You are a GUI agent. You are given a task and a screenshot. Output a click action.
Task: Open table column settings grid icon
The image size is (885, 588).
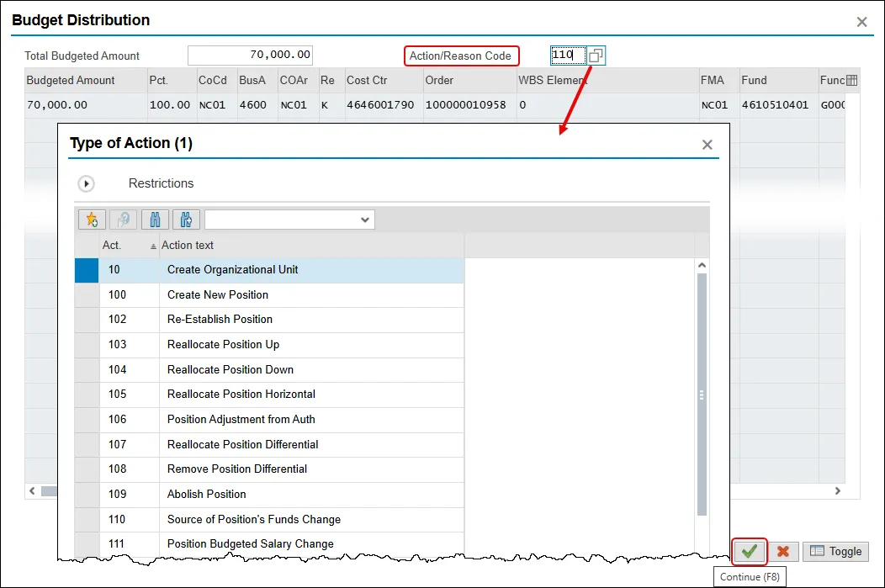click(x=851, y=81)
